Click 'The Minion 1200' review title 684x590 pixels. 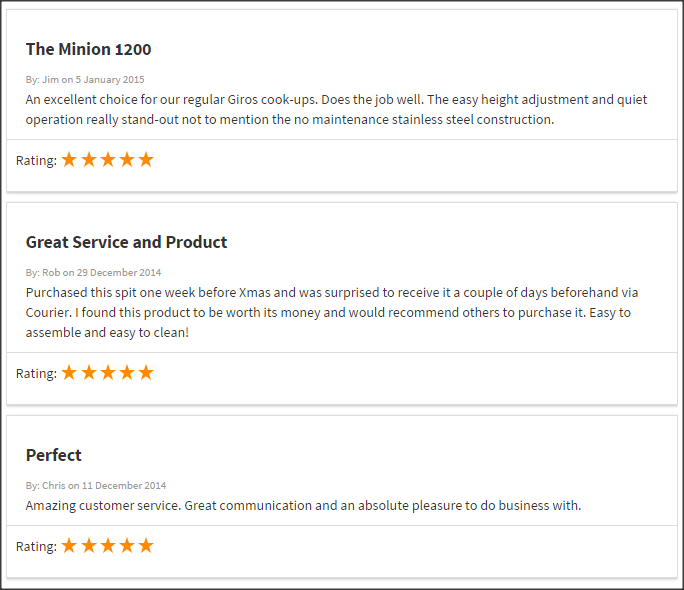[x=89, y=49]
